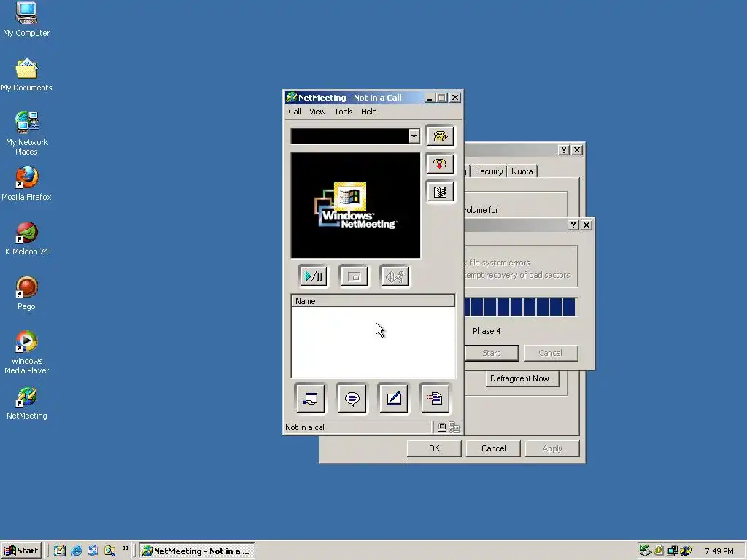Open Find Someone in a Directory book icon

(x=440, y=192)
